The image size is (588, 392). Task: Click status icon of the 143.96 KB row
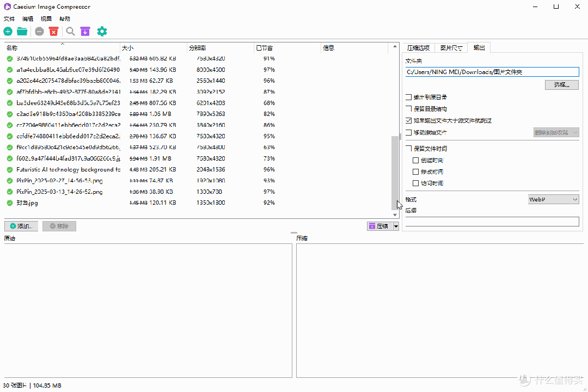pos(10,70)
